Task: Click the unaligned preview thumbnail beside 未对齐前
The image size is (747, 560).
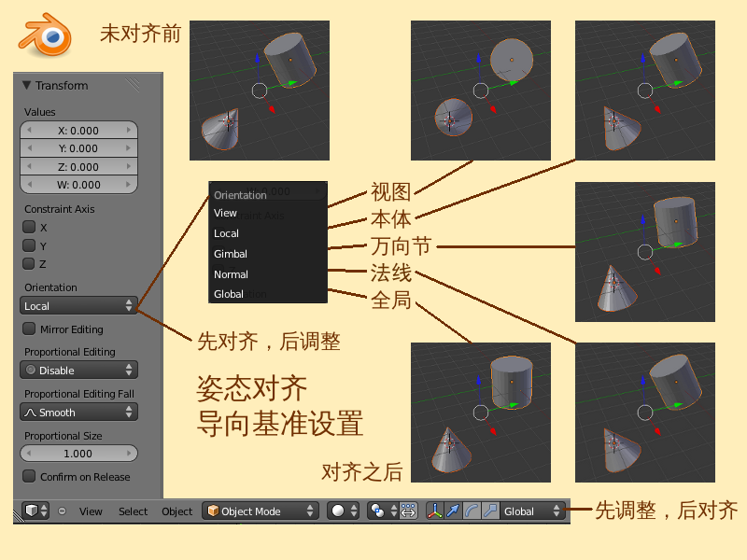Action: coord(260,90)
